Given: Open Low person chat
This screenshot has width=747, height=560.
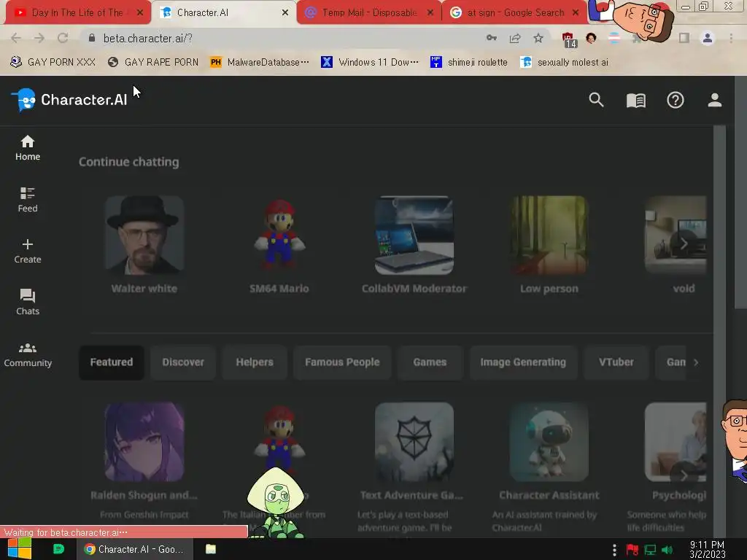Looking at the screenshot, I should 549,246.
